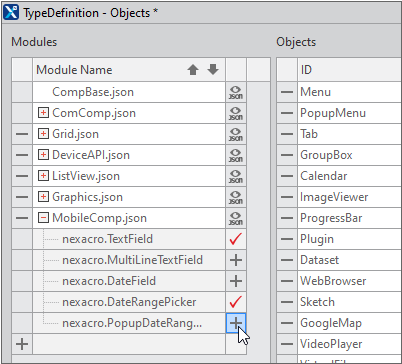
Task: Remove Grid.json module with its minus icon
Action: (x=22, y=134)
